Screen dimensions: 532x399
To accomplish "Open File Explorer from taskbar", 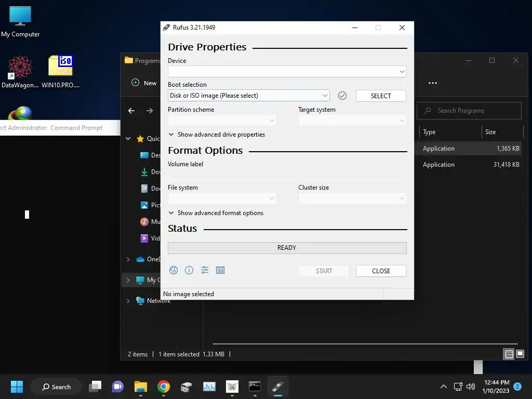I will (x=140, y=387).
